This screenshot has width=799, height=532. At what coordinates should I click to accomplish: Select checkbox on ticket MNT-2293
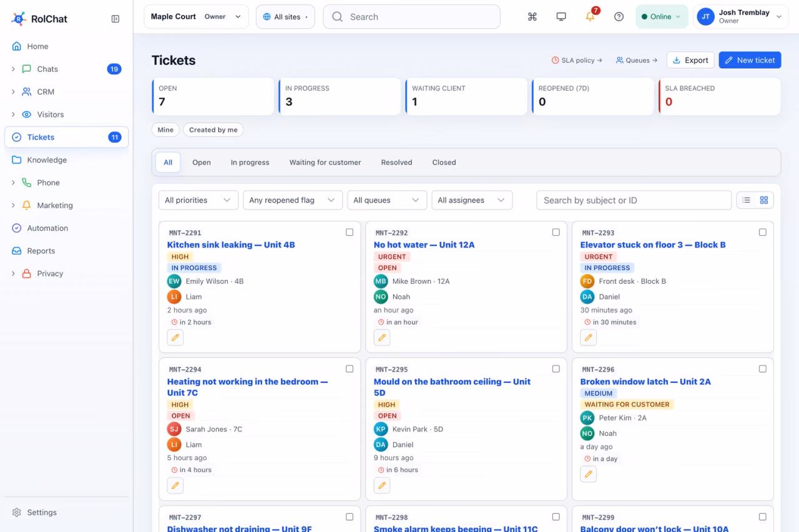(x=763, y=232)
